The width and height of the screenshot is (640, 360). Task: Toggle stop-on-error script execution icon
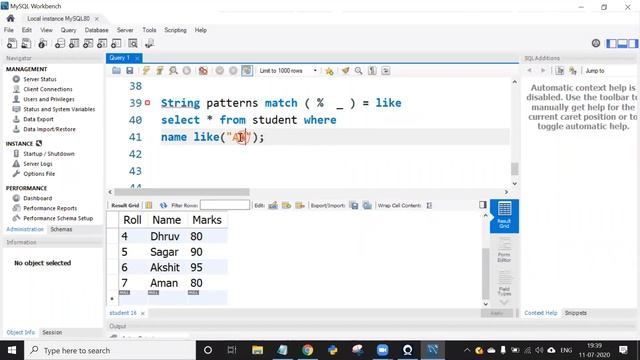coord(203,71)
